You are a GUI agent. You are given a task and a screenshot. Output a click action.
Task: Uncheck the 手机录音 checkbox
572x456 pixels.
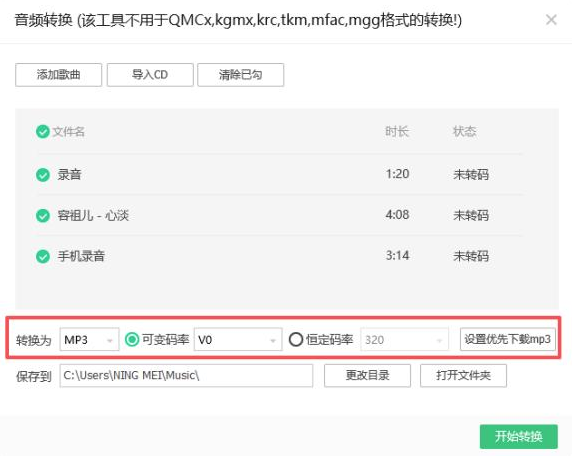coord(43,256)
